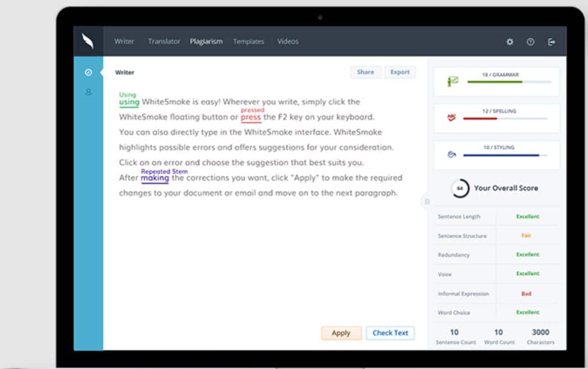Click the 'Fair' rating for Sentence Structure
Screen dimensions: 588x369
click(526, 236)
